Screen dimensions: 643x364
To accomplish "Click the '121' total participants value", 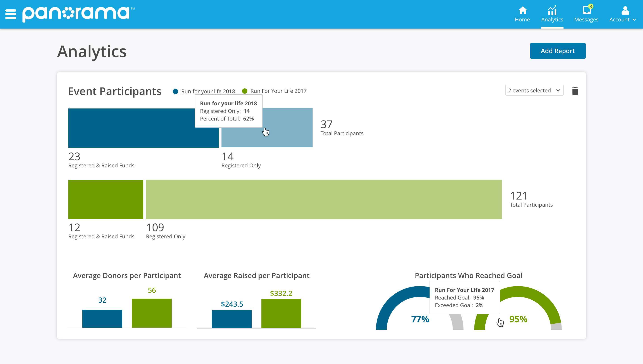I will coord(518,196).
